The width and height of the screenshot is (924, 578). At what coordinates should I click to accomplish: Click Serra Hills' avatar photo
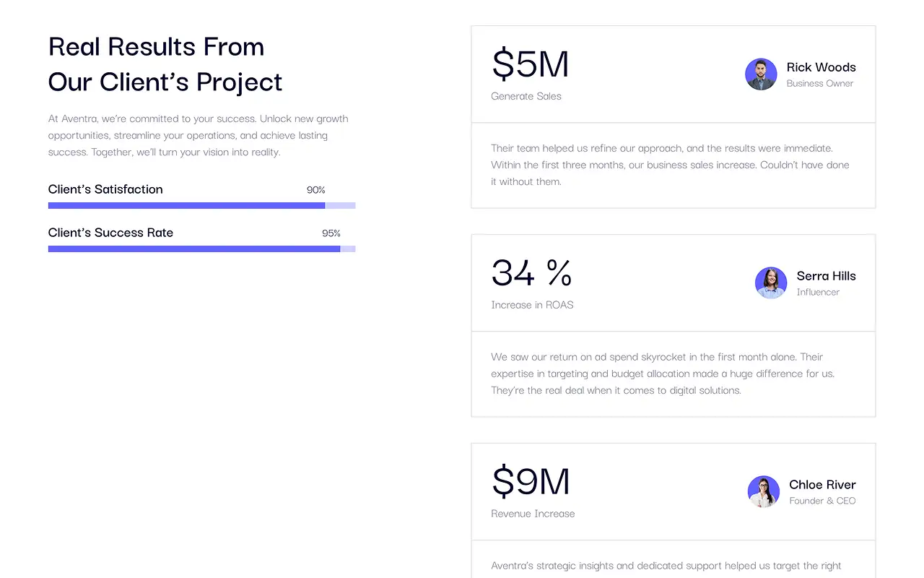(x=771, y=283)
